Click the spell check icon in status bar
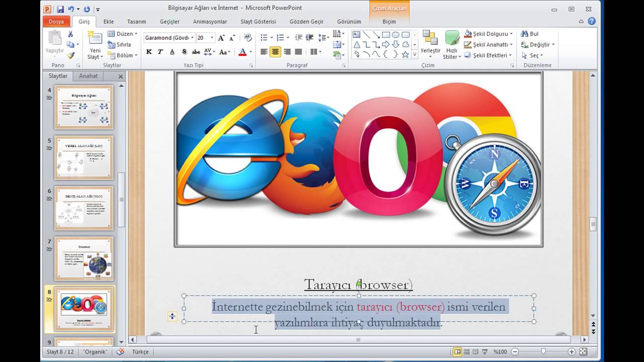Screen dimensions: 644x362 coord(120,352)
